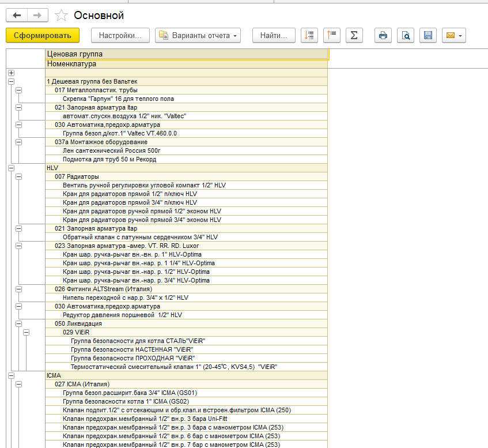Go back with the left arrow button

click(x=17, y=15)
